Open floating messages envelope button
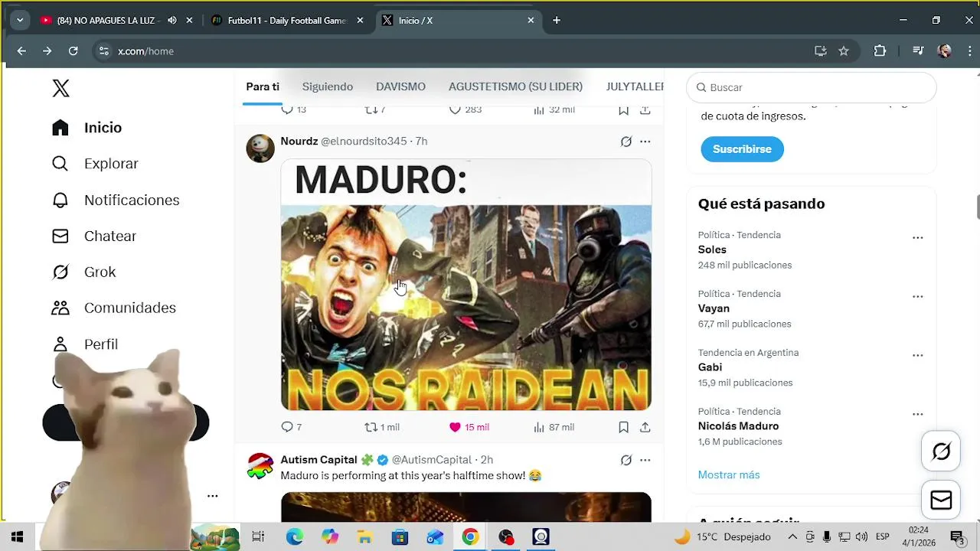This screenshot has height=551, width=980. [x=941, y=500]
